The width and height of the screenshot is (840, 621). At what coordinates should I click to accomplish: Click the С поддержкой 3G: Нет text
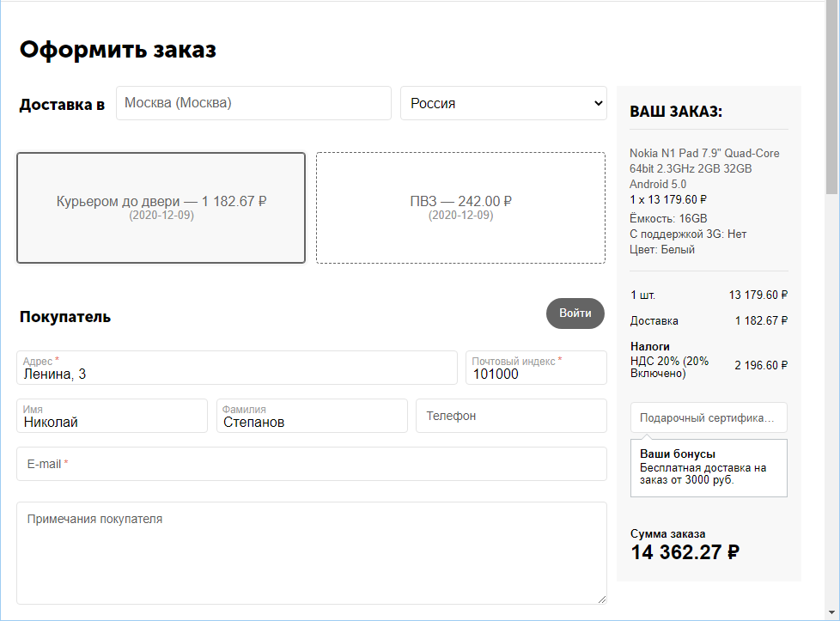[x=688, y=234]
